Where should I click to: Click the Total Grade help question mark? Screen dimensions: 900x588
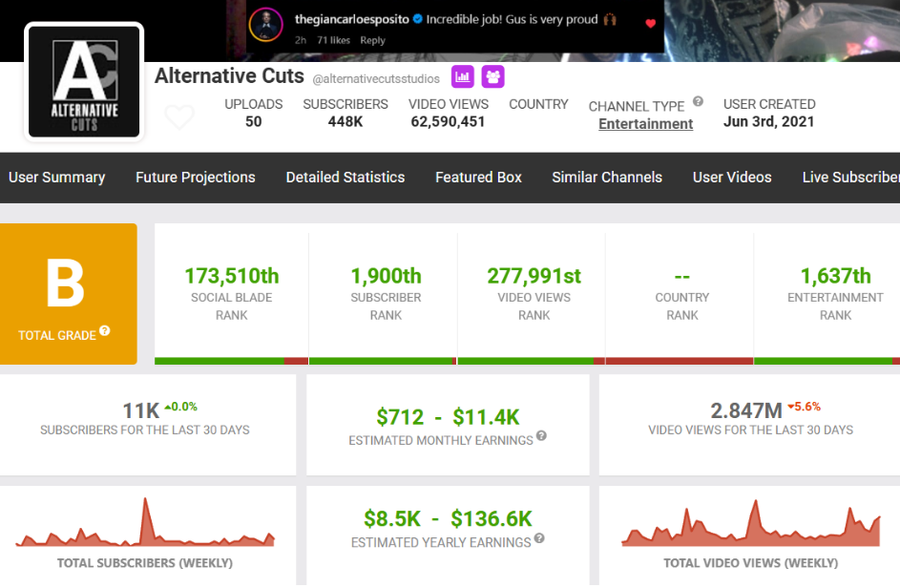click(104, 330)
